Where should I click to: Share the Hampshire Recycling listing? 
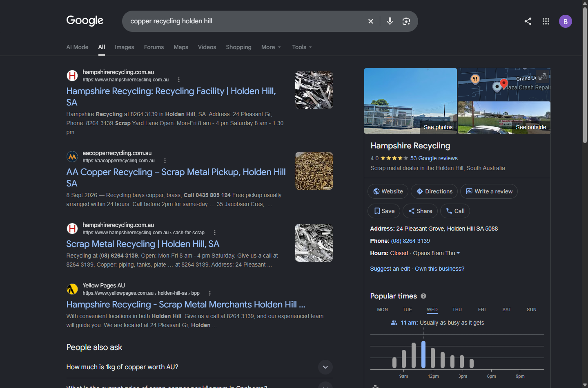point(420,211)
